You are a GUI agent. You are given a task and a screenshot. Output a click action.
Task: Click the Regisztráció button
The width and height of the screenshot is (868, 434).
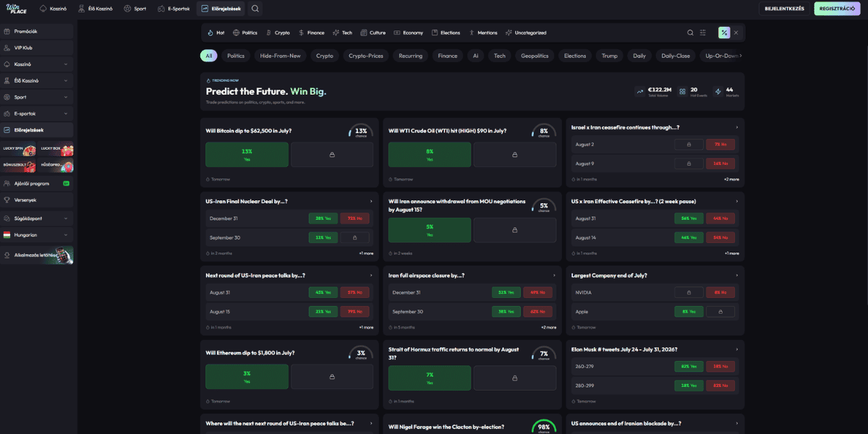tap(837, 9)
